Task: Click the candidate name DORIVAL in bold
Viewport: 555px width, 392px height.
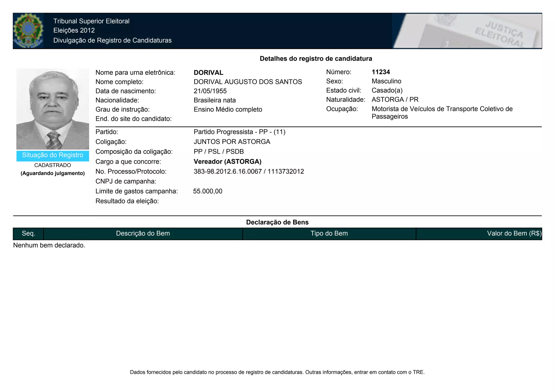Action: coord(208,73)
